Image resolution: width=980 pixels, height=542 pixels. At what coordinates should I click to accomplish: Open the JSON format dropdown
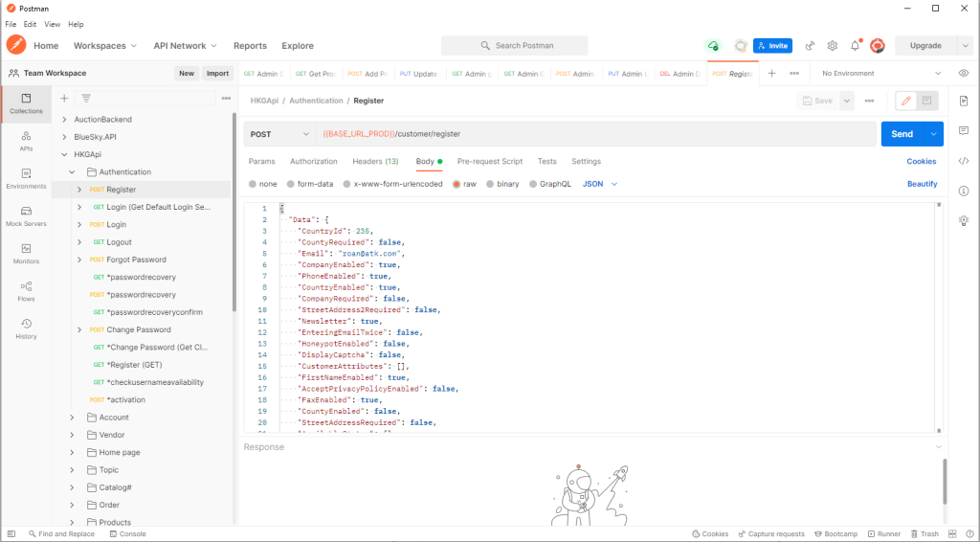pos(599,184)
